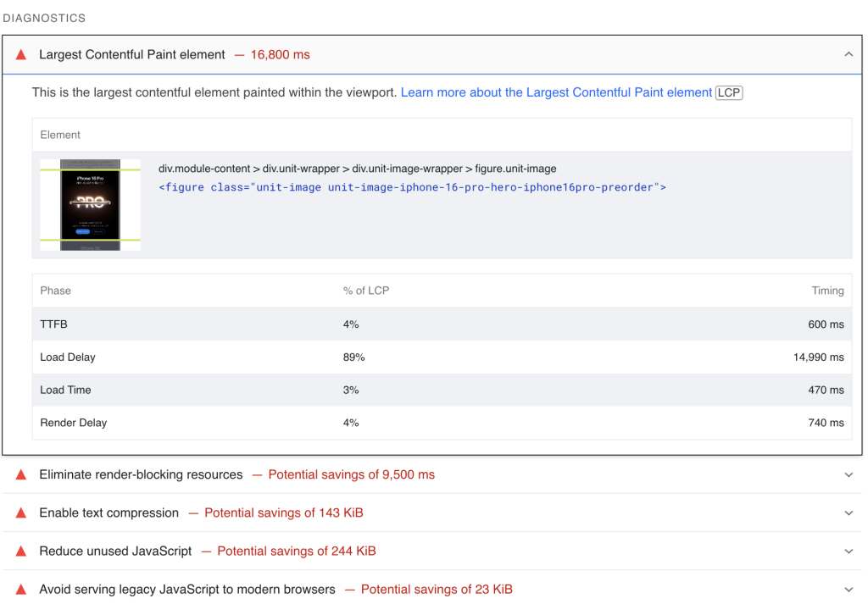Image resolution: width=868 pixels, height=604 pixels.
Task: Click the potential savings of 9,500 ms text
Action: click(x=351, y=474)
